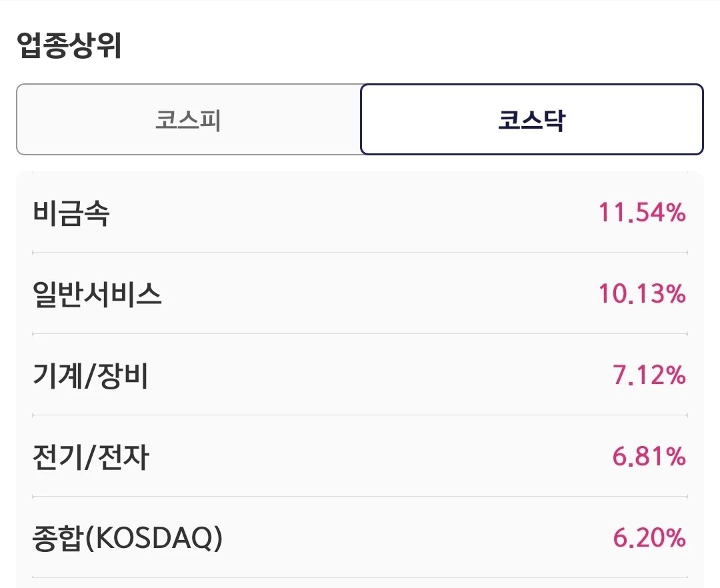
Task: Click divider line between 기계/장비 and 전기/전자
Action: point(360,415)
